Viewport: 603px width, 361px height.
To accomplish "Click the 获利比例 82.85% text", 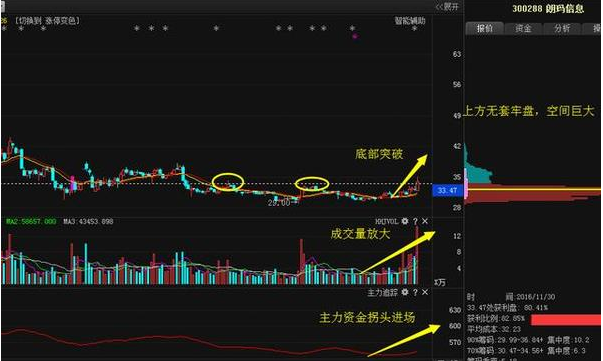I will point(496,318).
